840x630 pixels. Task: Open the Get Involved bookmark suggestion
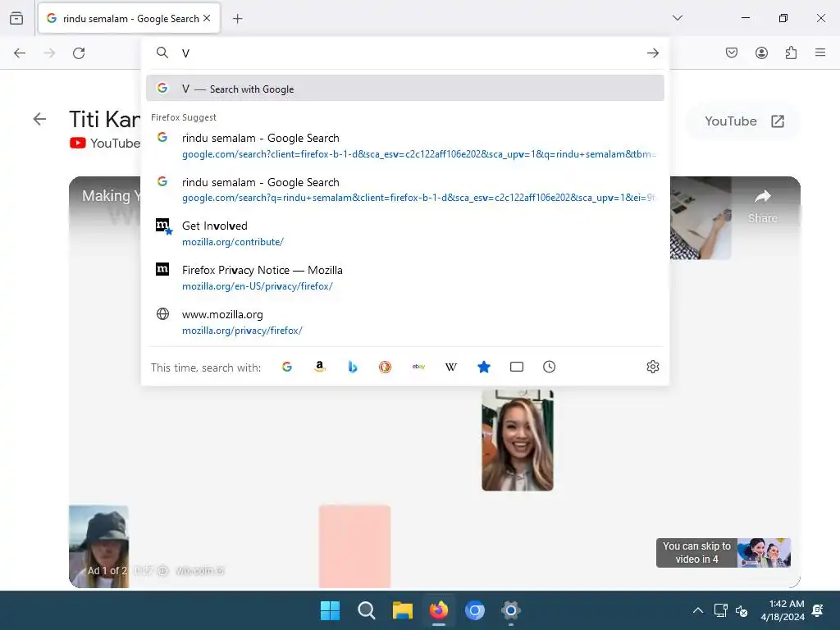click(x=405, y=234)
